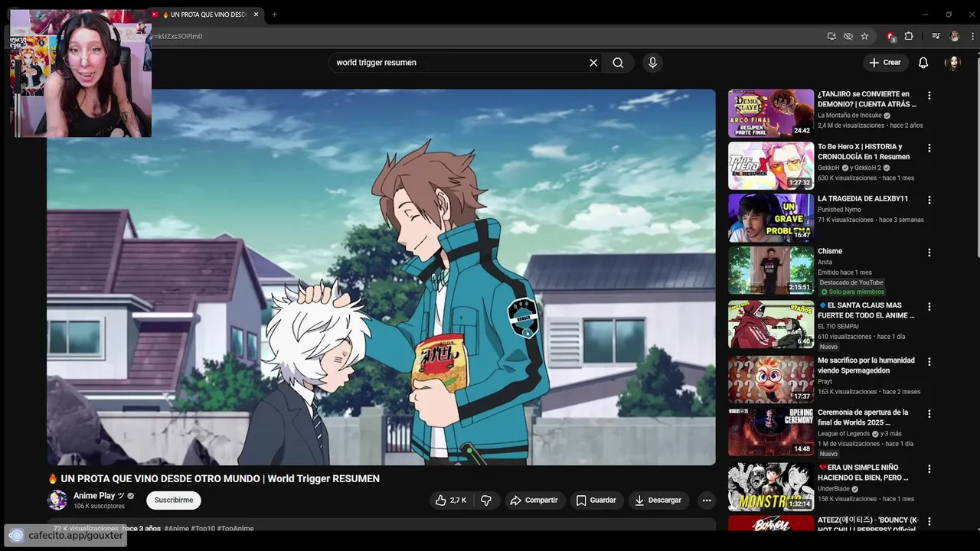980x551 pixels.
Task: Open the UN GRAVE PROBLEMA thumbnail
Action: (x=771, y=217)
